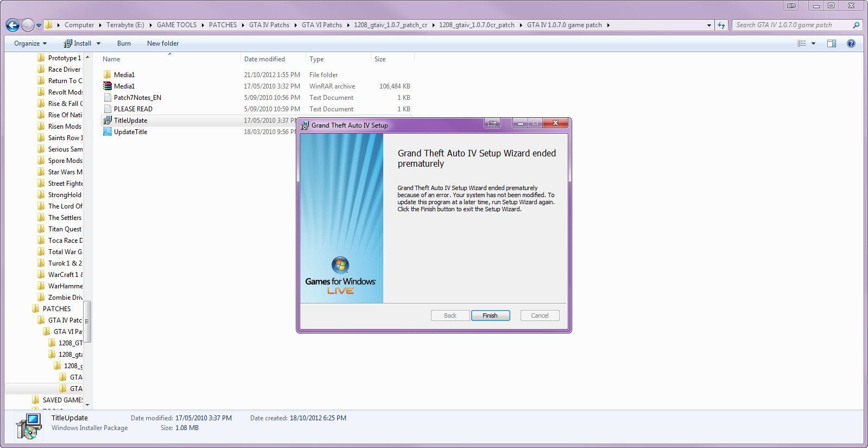Select the UpdateTitle file icon

[107, 132]
